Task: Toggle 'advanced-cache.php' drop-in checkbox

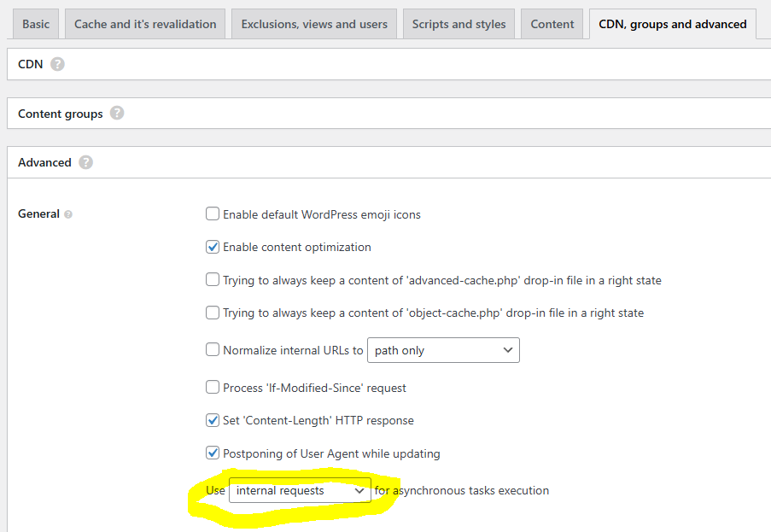Action: [213, 279]
